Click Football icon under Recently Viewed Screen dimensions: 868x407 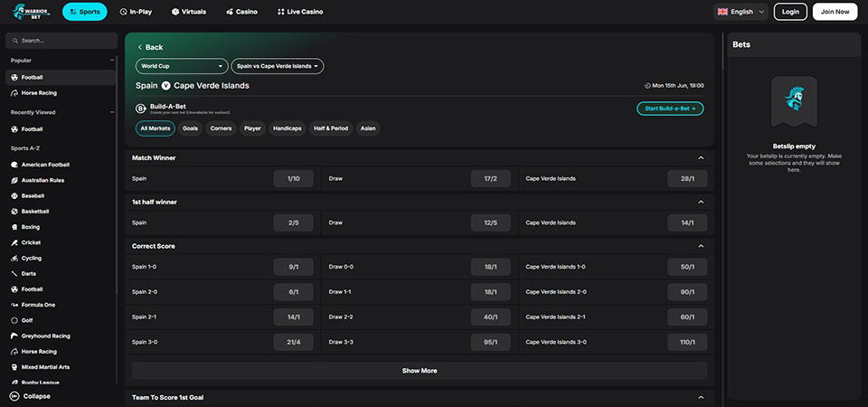tap(14, 129)
